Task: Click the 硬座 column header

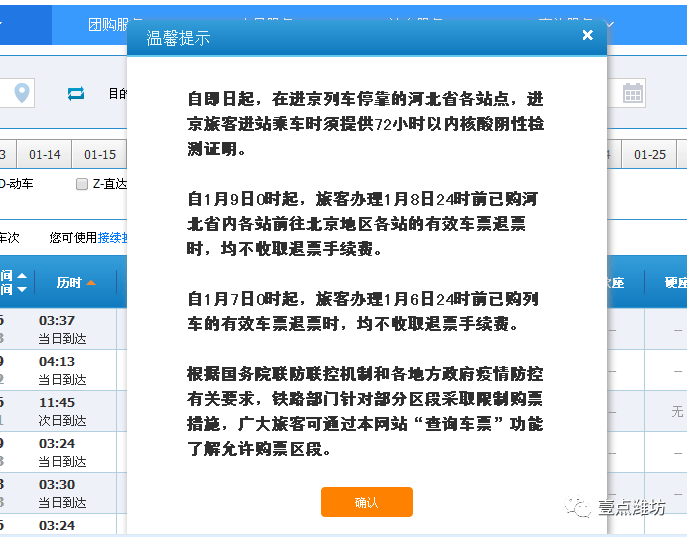Action: (676, 283)
